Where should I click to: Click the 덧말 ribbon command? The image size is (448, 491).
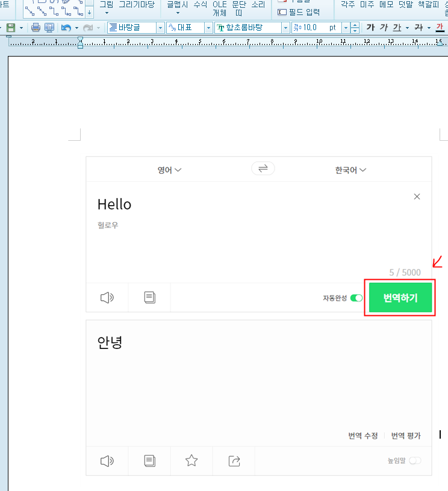[406, 5]
